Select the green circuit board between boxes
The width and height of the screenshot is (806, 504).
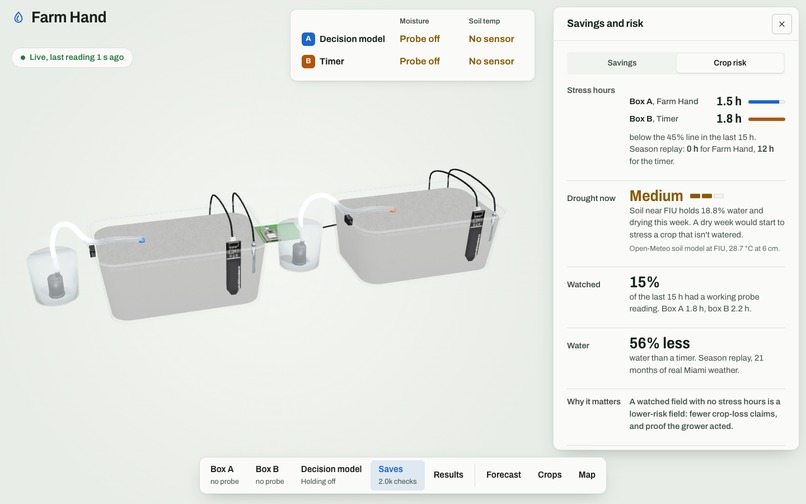(269, 233)
